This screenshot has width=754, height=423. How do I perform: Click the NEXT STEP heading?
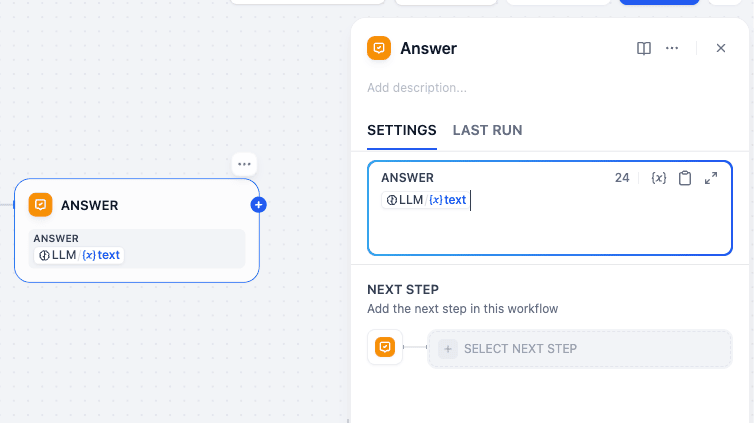(403, 289)
